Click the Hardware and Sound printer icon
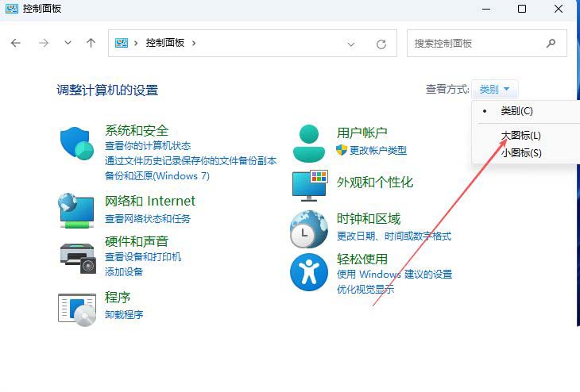 point(78,259)
